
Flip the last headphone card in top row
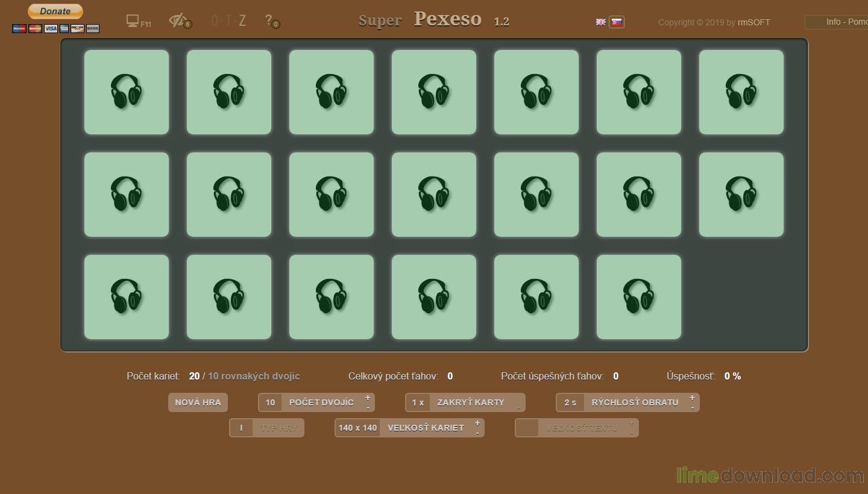[x=741, y=92]
